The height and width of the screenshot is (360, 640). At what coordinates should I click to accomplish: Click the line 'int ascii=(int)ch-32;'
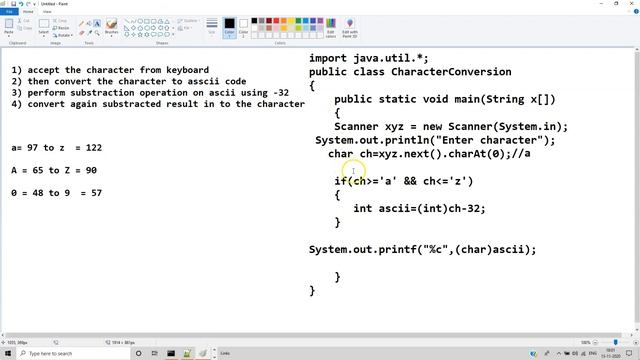(419, 208)
